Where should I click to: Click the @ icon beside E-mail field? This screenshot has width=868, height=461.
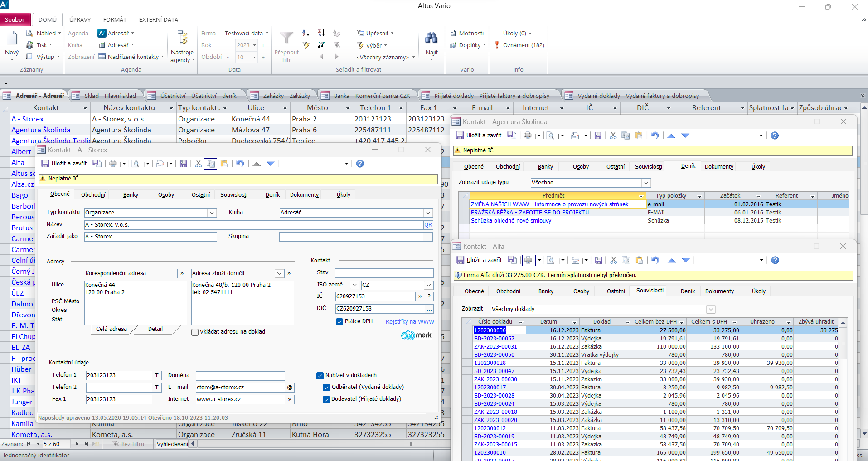pyautogui.click(x=290, y=388)
